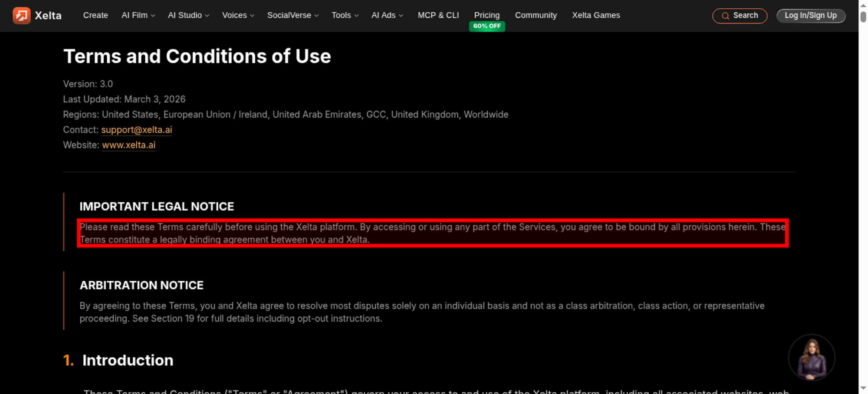This screenshot has width=868, height=394.
Task: Click the magnifier icon in Search
Action: 725,16
